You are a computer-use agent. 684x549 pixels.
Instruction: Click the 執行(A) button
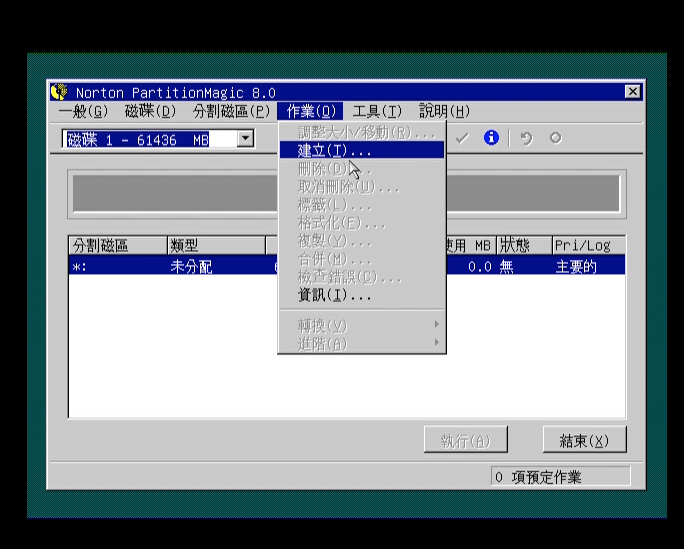click(x=465, y=440)
